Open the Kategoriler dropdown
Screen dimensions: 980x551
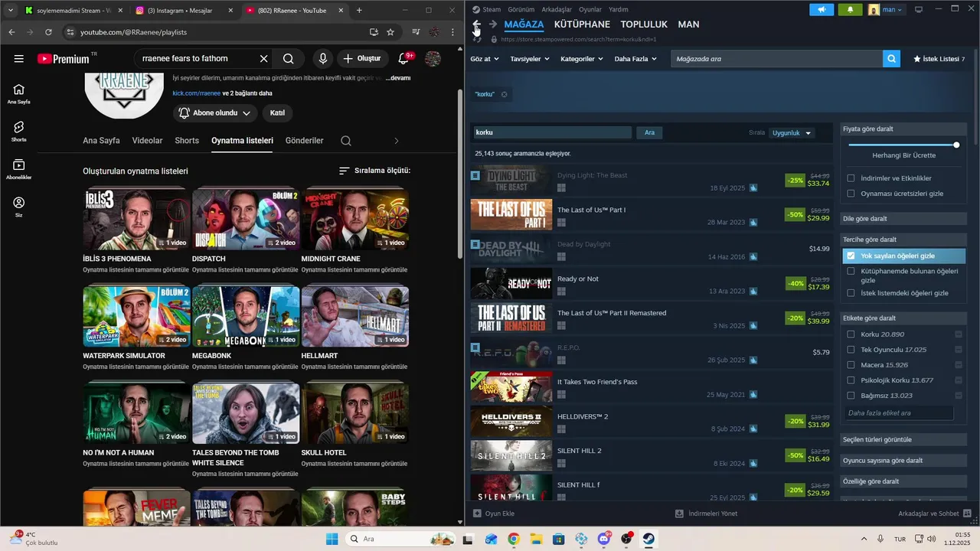[582, 59]
